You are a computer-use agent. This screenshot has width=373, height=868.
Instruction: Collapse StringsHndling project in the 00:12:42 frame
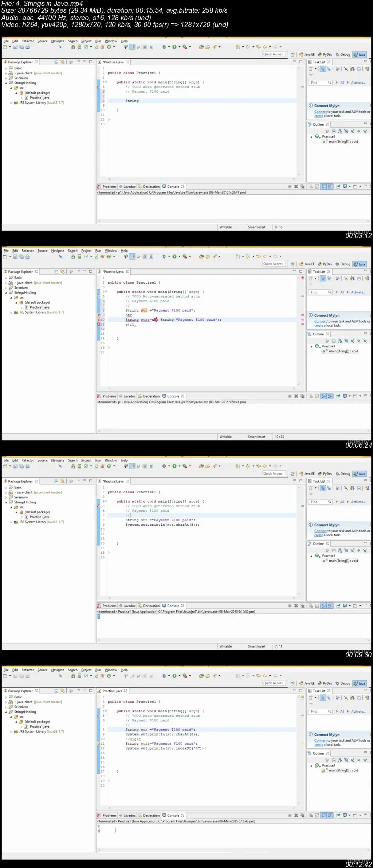pyautogui.click(x=6, y=712)
